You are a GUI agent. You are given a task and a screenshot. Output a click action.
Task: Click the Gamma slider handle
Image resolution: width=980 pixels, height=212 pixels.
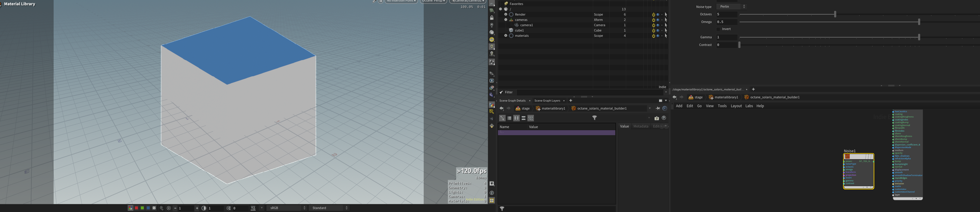pyautogui.click(x=919, y=37)
